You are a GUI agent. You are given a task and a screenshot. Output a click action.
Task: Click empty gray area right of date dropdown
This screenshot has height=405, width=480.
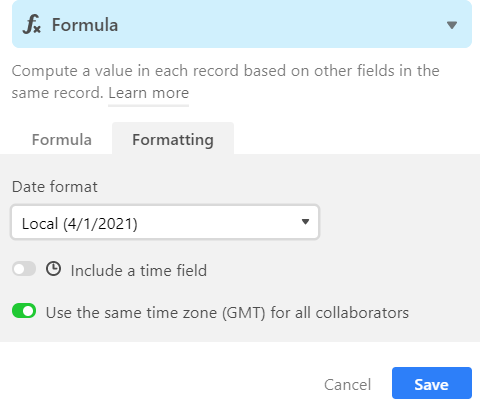(x=397, y=222)
